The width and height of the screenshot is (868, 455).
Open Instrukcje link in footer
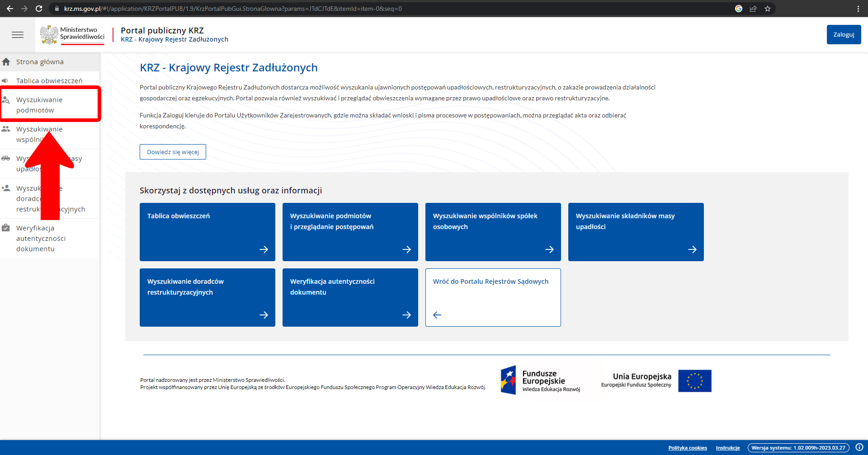[728, 448]
